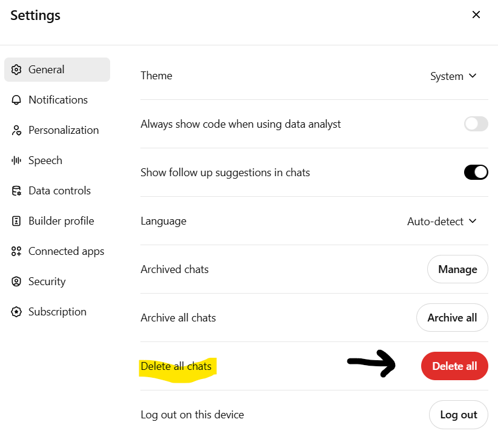This screenshot has width=498, height=448.
Task: Click the Personalization person icon
Action: coord(16,130)
